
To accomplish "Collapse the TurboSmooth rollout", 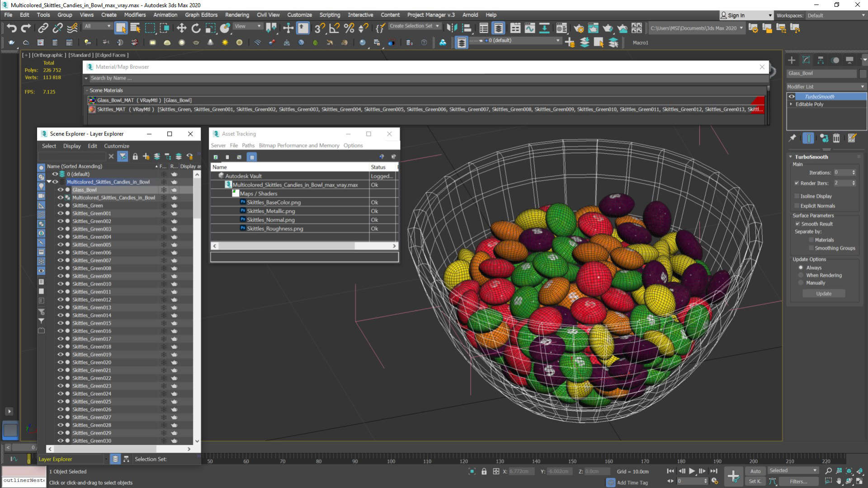I will pyautogui.click(x=791, y=157).
